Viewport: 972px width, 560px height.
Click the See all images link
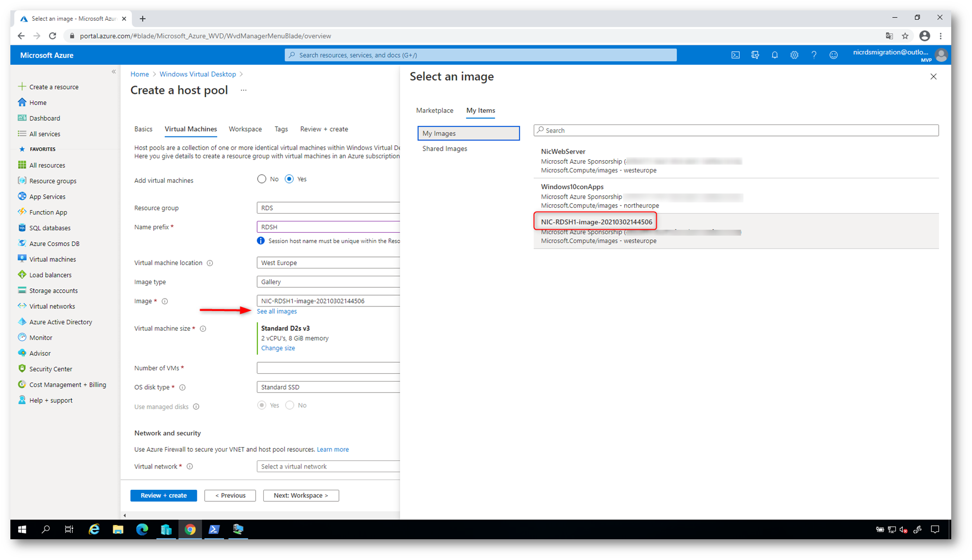(x=277, y=311)
